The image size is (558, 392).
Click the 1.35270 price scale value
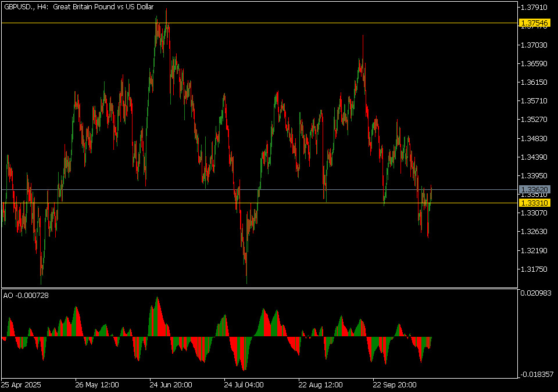534,120
